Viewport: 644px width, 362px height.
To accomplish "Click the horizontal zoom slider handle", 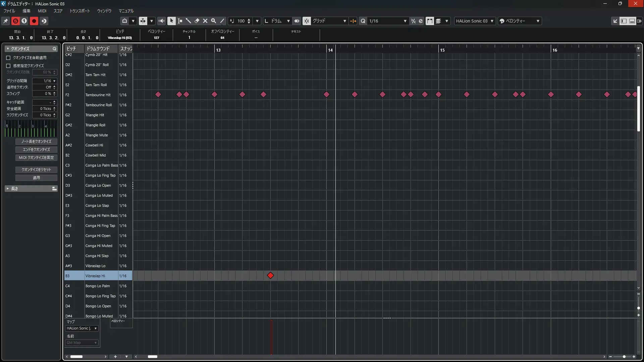I will [624, 357].
